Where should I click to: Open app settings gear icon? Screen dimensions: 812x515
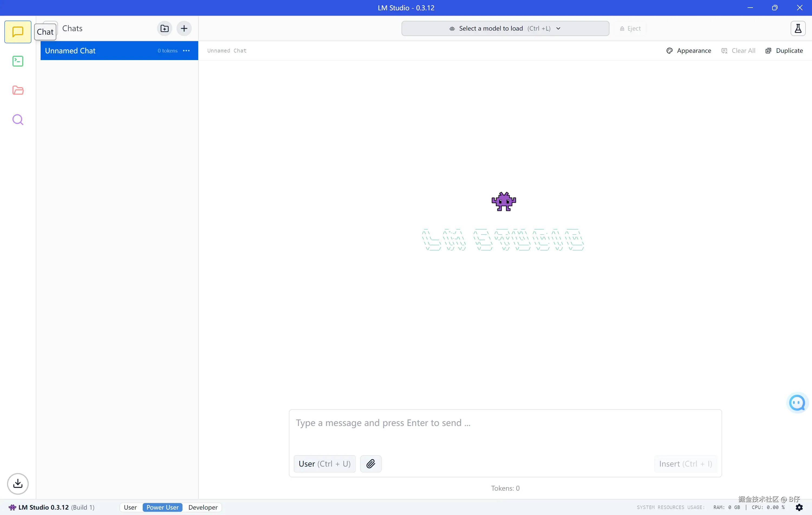799,507
